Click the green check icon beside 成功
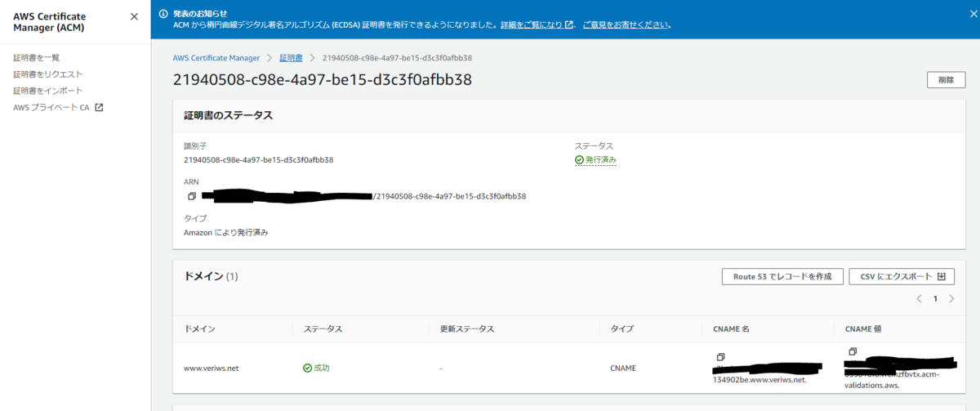Viewport: 980px width, 411px height. [x=308, y=368]
